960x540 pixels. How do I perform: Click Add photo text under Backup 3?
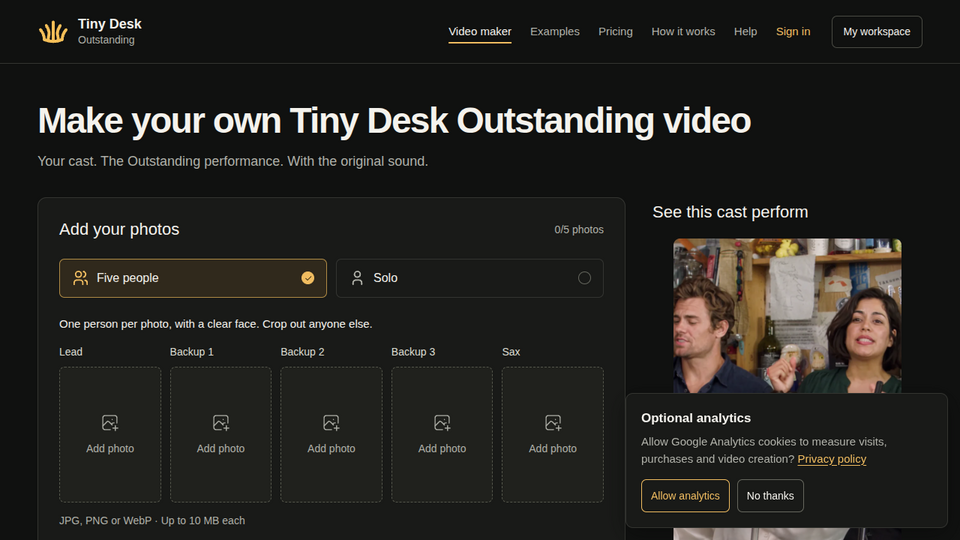coord(442,449)
